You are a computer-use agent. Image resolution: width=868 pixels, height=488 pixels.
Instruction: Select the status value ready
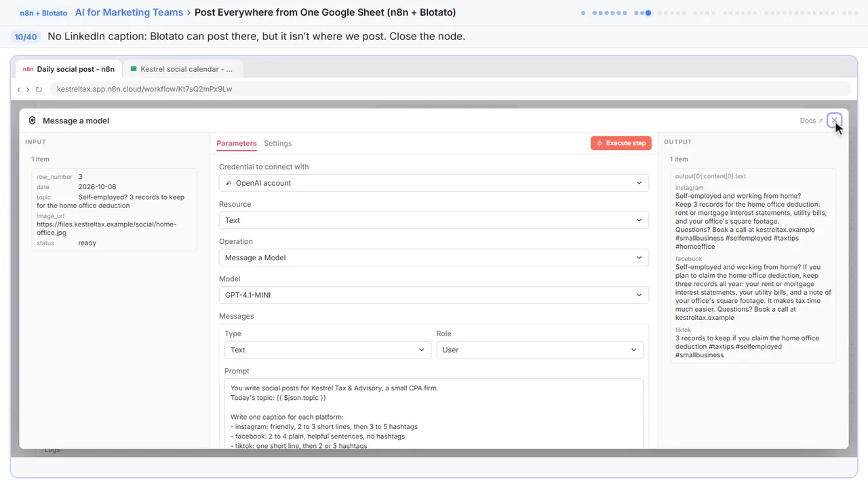[x=87, y=243]
